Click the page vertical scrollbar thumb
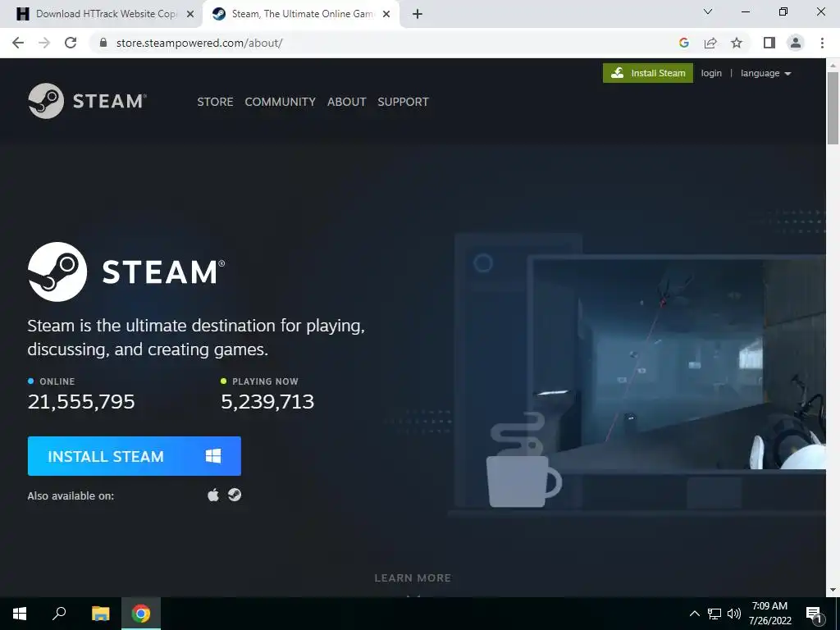The height and width of the screenshot is (630, 840). tap(833, 107)
